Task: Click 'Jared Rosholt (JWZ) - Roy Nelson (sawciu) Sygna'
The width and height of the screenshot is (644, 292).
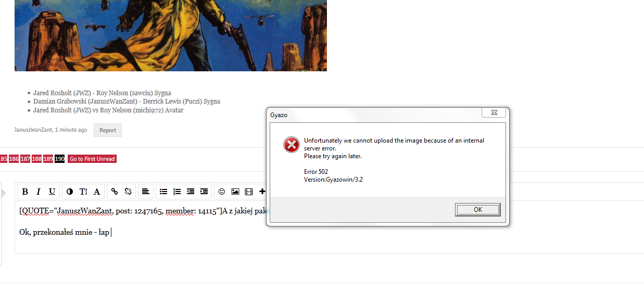Action: [x=102, y=93]
